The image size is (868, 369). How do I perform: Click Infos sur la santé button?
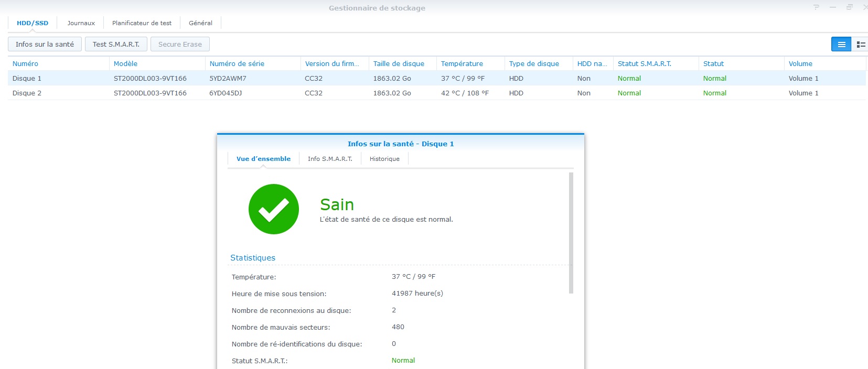[45, 44]
